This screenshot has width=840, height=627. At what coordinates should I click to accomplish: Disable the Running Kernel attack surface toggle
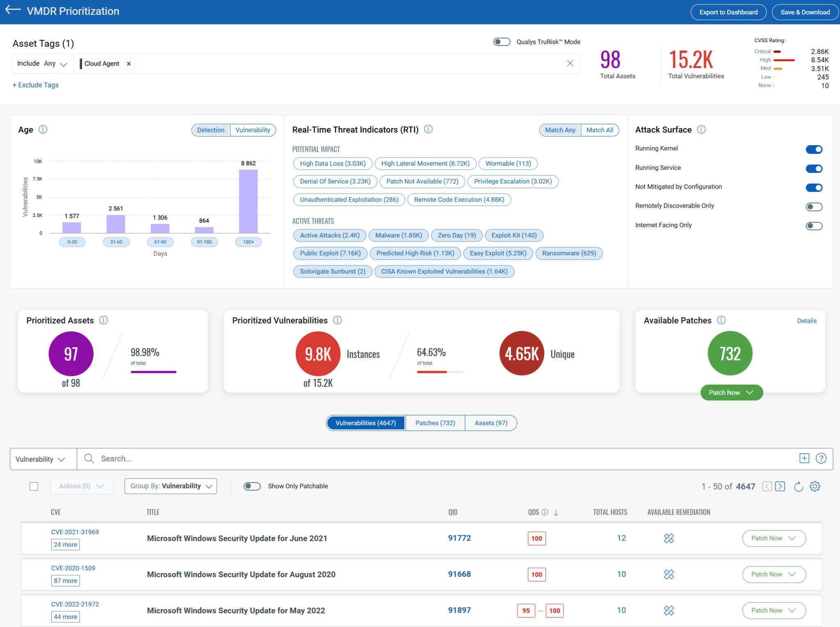coord(814,149)
